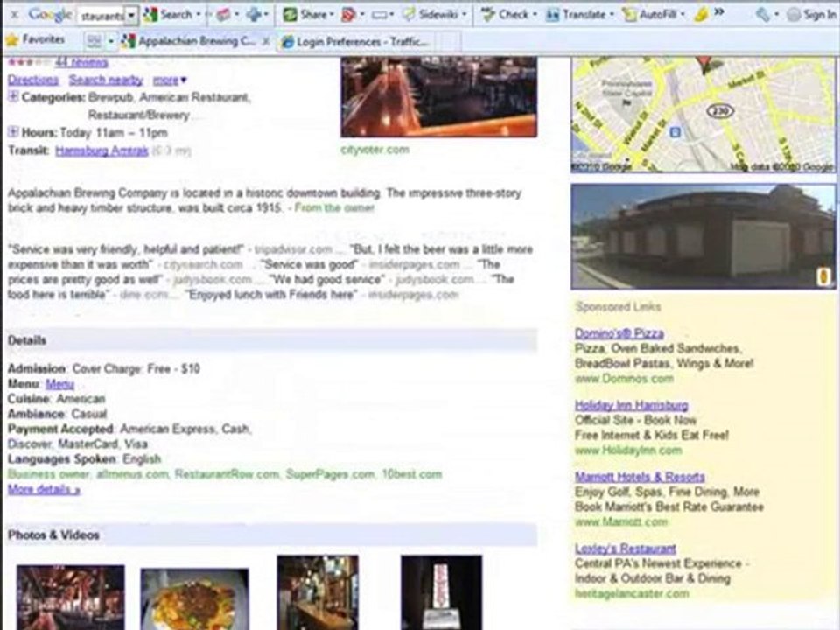This screenshot has height=630, width=840.
Task: Open the Favorites star button
Action: click(35, 39)
